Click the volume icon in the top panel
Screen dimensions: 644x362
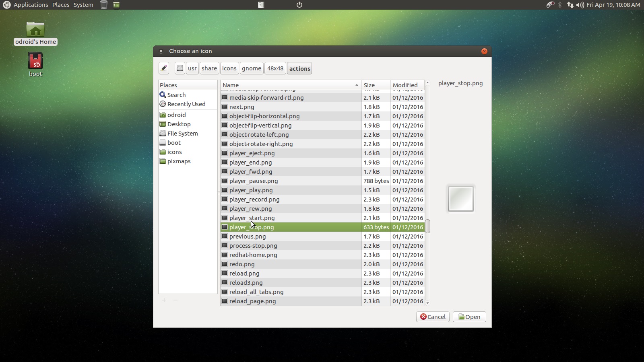pyautogui.click(x=579, y=5)
